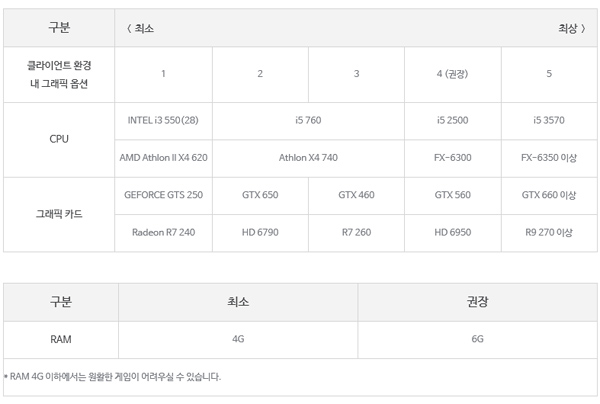Select graphics option "4 (권장)" cell

coord(452,74)
